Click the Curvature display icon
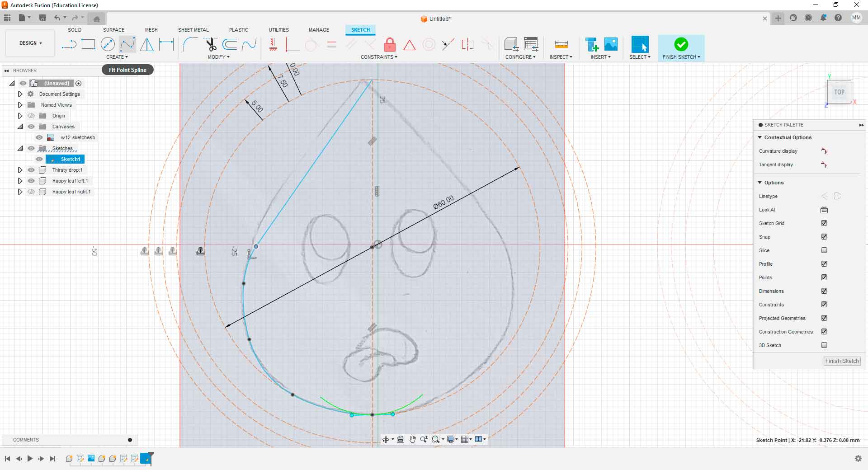The image size is (868, 470). pyautogui.click(x=824, y=151)
